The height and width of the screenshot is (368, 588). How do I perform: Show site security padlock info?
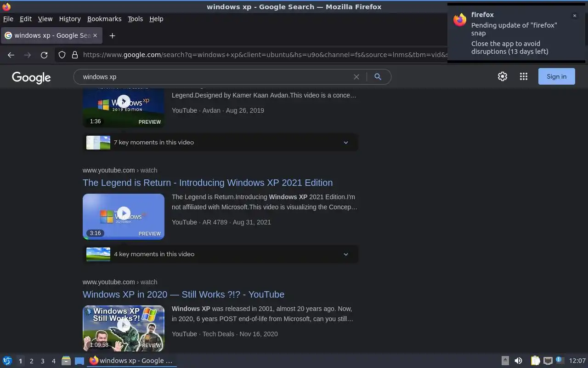click(x=75, y=55)
